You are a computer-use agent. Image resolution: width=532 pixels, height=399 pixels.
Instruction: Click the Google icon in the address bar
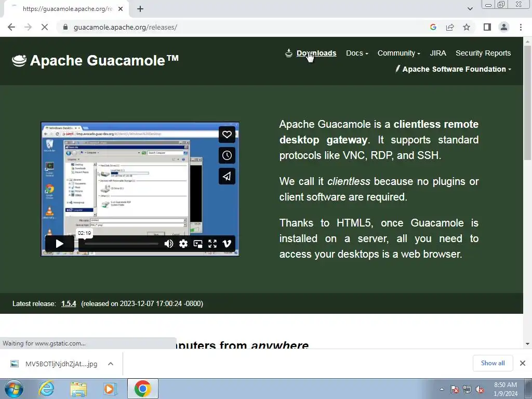pos(433,27)
